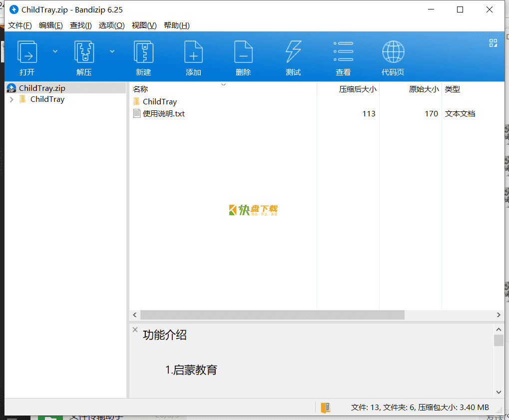Open the 查找(I) menu
This screenshot has height=420, width=509.
(81, 25)
